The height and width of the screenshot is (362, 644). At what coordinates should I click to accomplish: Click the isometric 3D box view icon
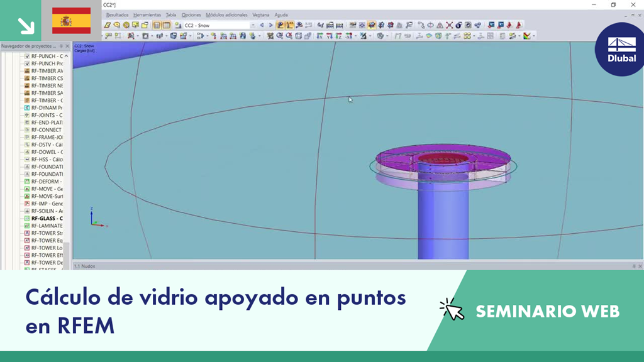click(298, 36)
